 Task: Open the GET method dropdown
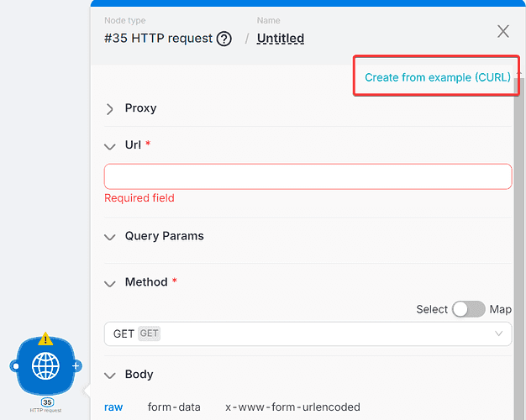(308, 333)
